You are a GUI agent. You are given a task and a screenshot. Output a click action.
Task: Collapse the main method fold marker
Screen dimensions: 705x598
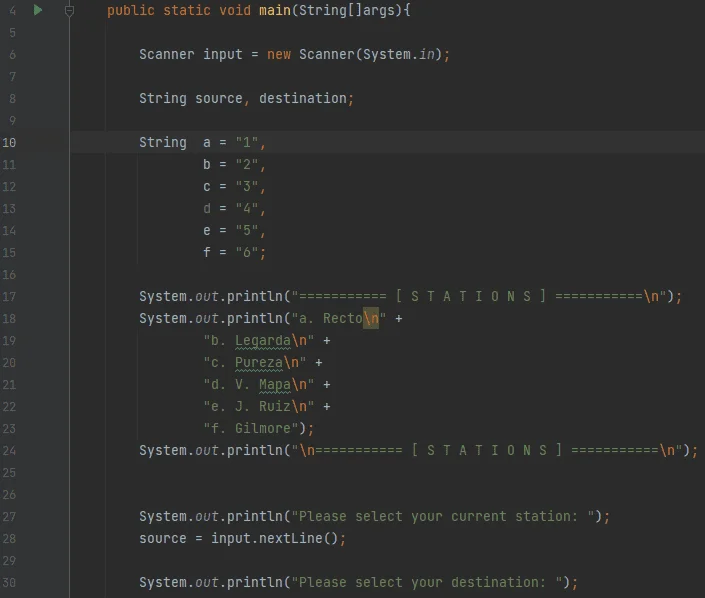(69, 10)
